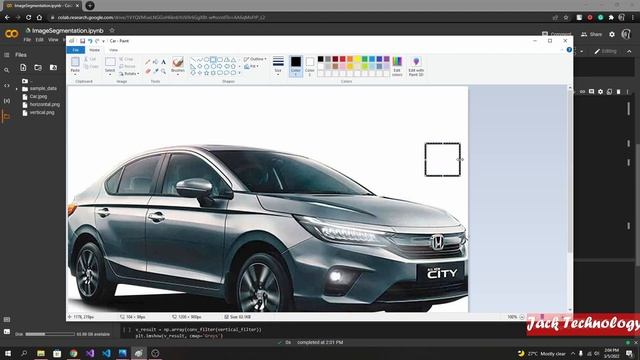640x360 pixels.
Task: Select Color 2 white swatch box
Action: 310,66
